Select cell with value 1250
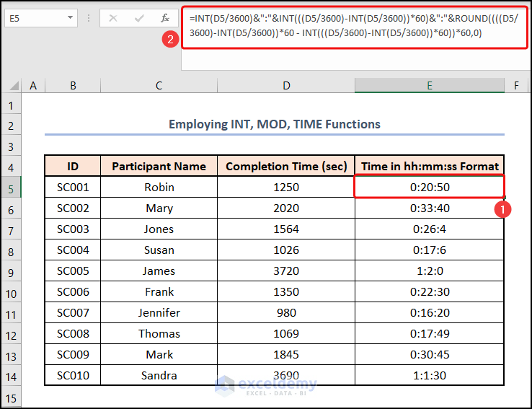This screenshot has height=409, width=532. [286, 187]
